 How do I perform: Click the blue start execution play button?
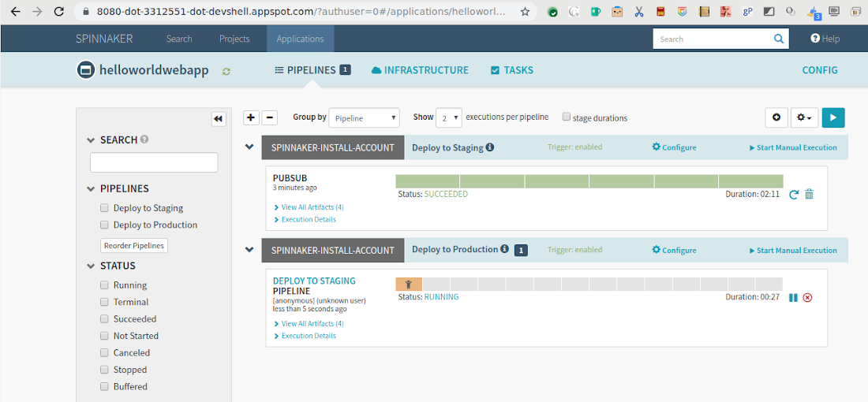point(833,117)
